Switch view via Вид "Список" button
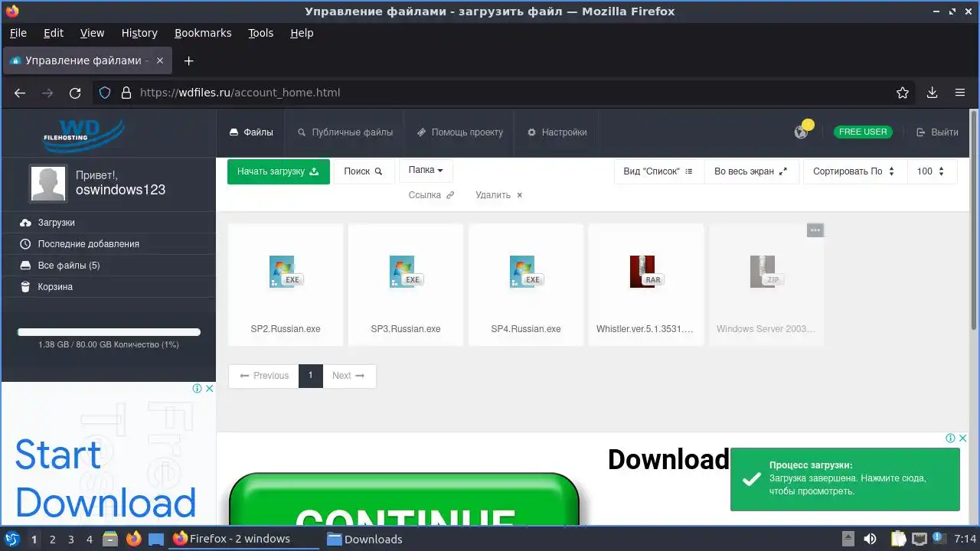The image size is (980, 551). pyautogui.click(x=658, y=171)
